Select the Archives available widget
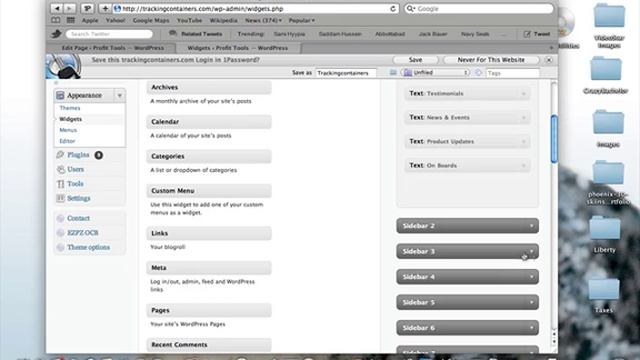This screenshot has height=360, width=640. coord(209,87)
